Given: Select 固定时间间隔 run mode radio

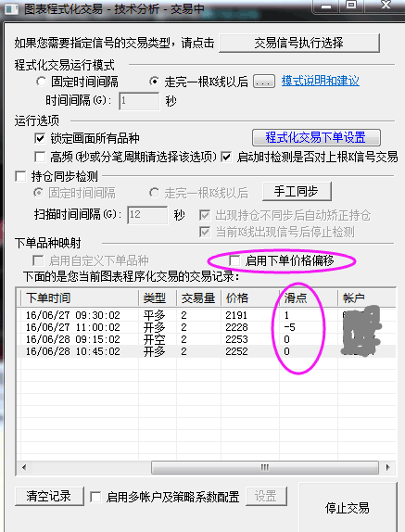Looking at the screenshot, I should 41,82.
